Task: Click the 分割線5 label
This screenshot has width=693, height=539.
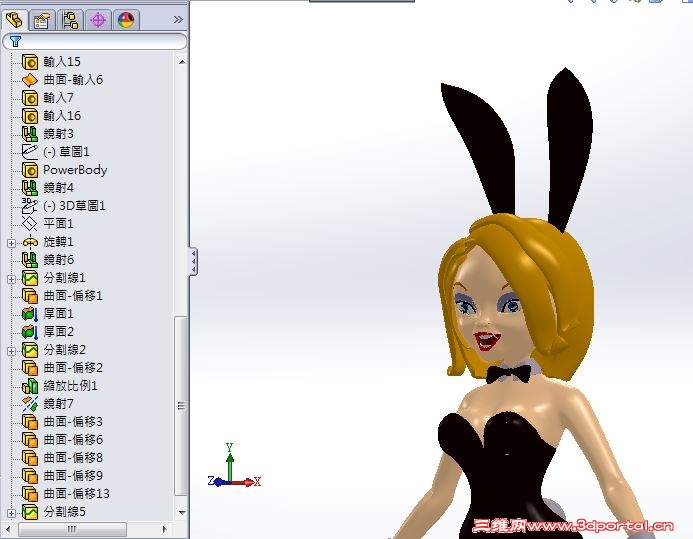Action: (65, 512)
